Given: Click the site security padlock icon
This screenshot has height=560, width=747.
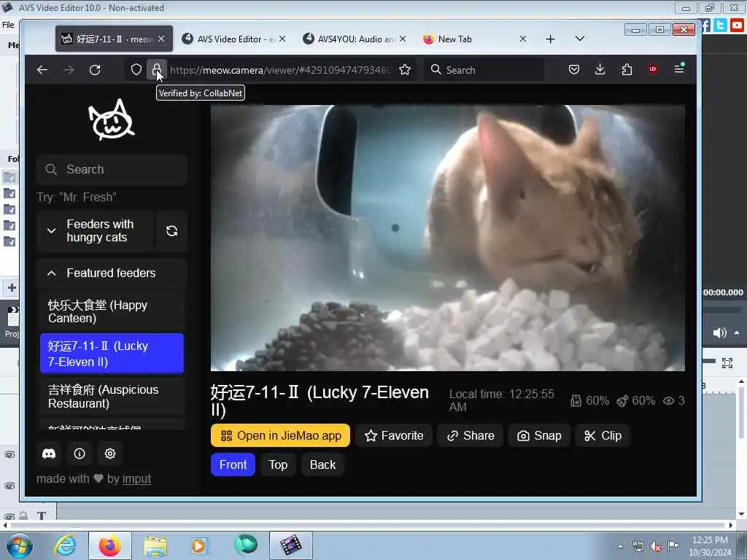Looking at the screenshot, I should [x=156, y=69].
